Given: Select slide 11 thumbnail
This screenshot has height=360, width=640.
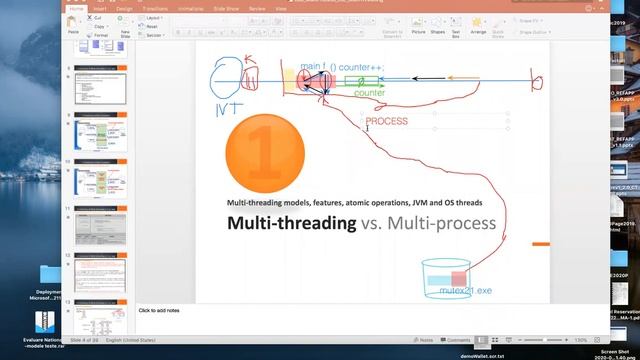Looking at the screenshot, I should (x=100, y=225).
